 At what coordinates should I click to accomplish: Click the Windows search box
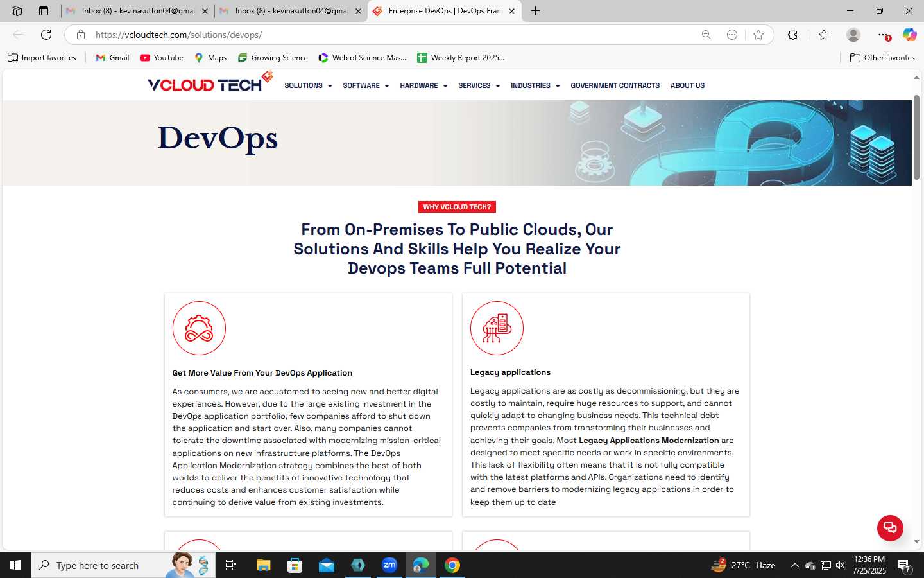click(x=123, y=565)
